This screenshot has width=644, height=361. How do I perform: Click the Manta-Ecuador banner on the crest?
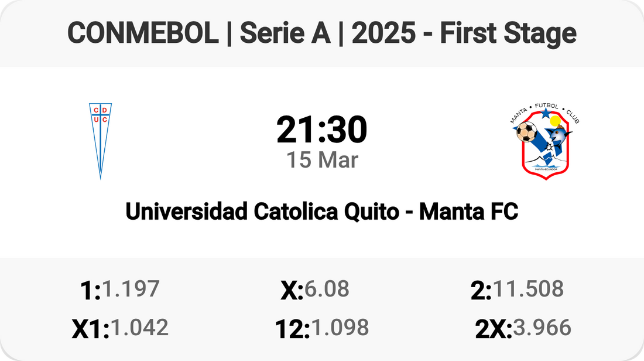[x=546, y=168]
